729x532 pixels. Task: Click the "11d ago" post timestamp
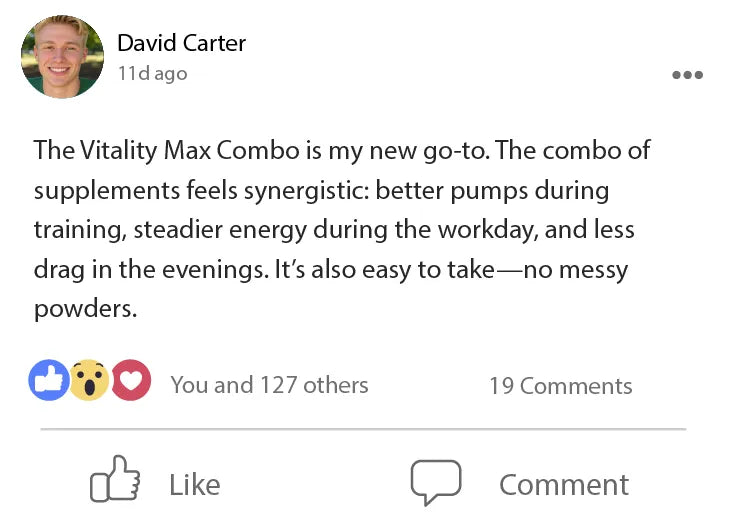click(152, 74)
